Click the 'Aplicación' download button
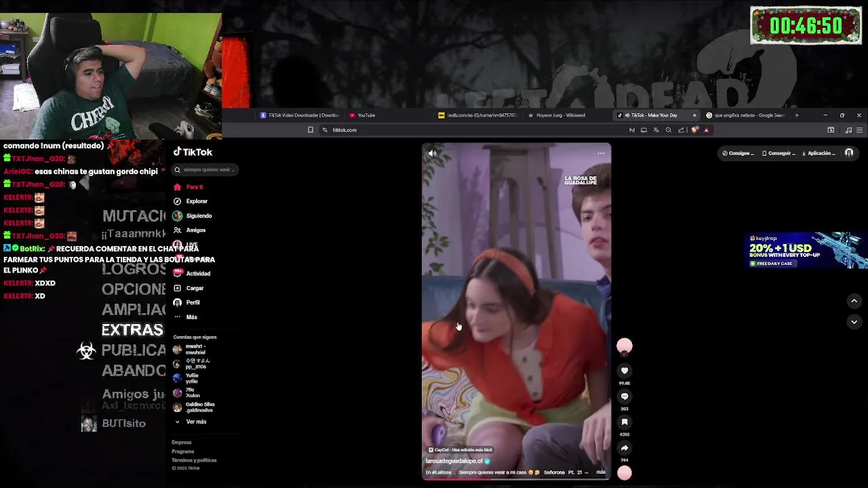The image size is (868, 488). click(819, 153)
